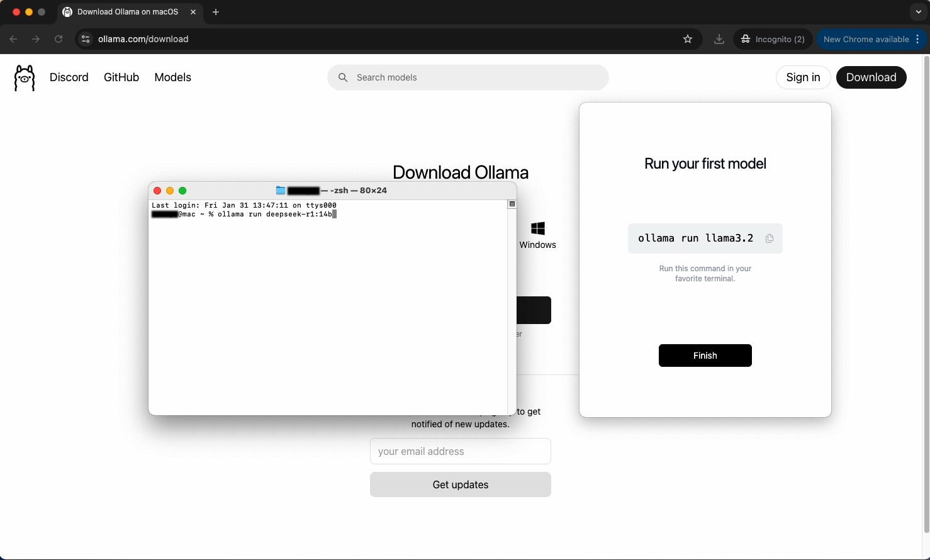Open a new Chrome tab
Viewport: 930px width, 560px height.
pyautogui.click(x=216, y=12)
